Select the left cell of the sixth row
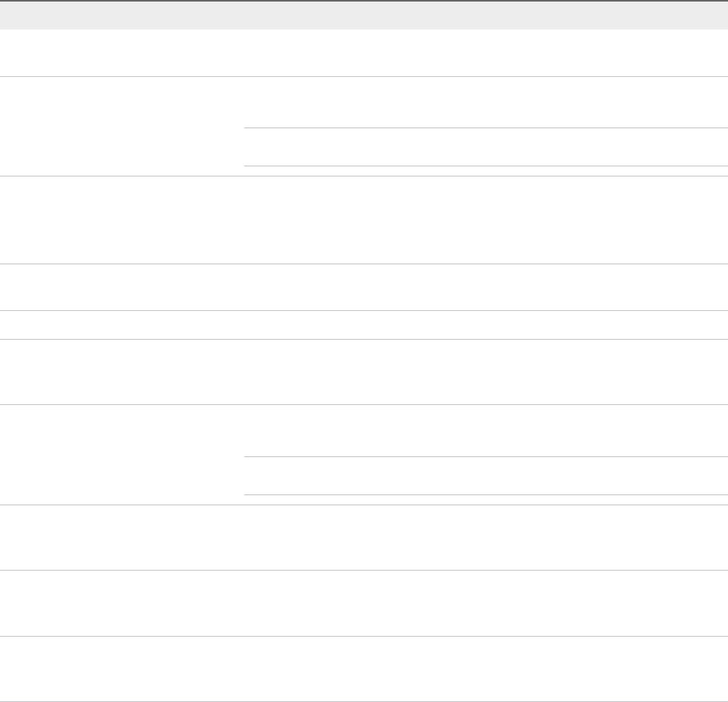The width and height of the screenshot is (728, 702). tap(121, 371)
